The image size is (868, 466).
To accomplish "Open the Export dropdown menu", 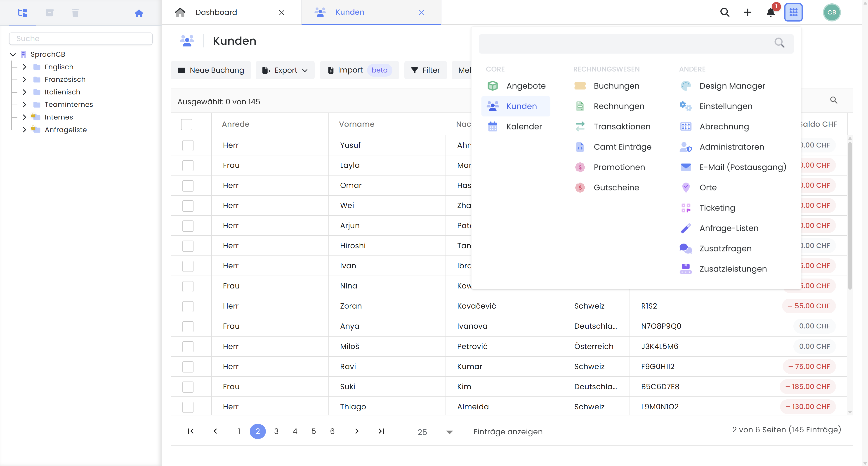I will (285, 70).
